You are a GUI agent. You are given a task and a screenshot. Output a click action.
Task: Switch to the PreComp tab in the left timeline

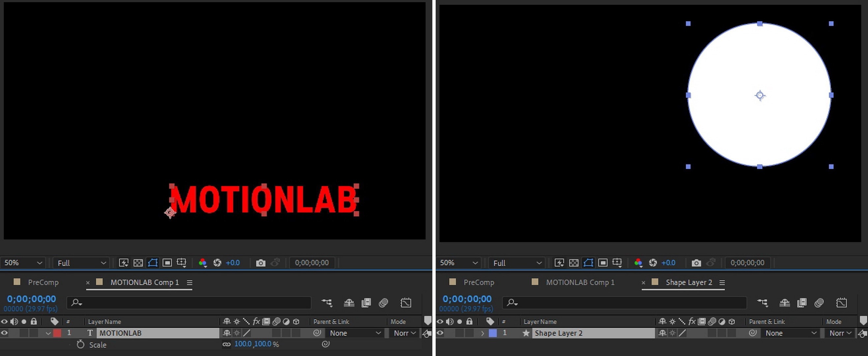click(x=43, y=282)
